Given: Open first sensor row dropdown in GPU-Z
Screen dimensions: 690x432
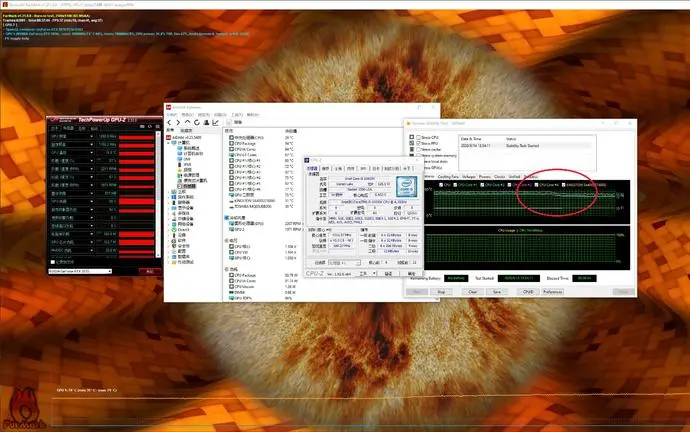Looking at the screenshot, I should [x=92, y=137].
